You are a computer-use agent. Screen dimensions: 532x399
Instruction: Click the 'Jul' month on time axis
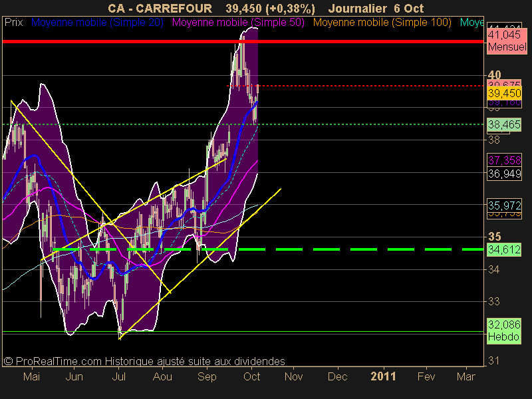tap(119, 376)
